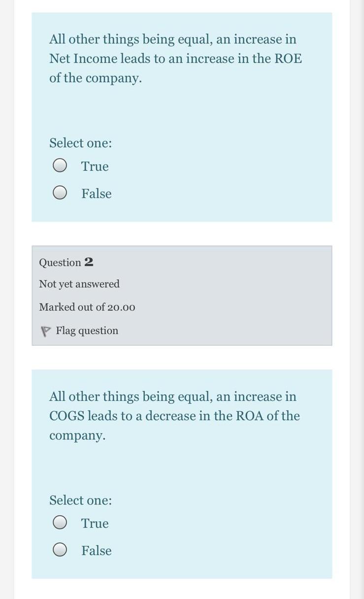Click the Question 2 heading

click(x=66, y=263)
